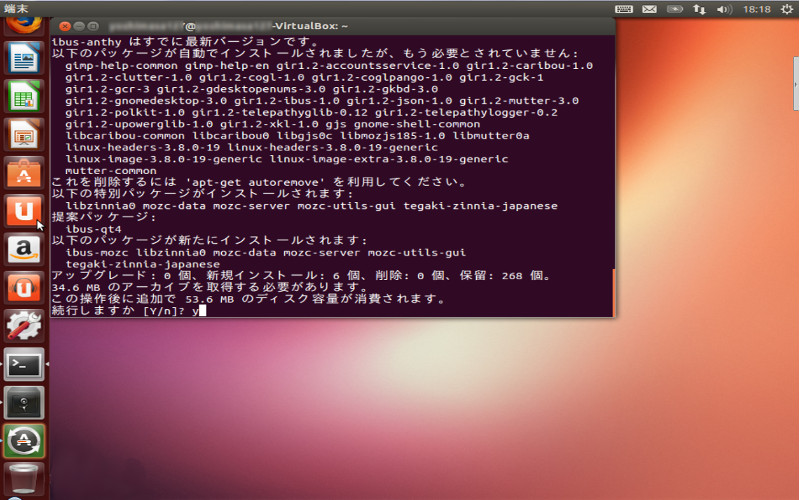Open Software Updater launcher icon
This screenshot has width=800, height=500.
[23, 441]
